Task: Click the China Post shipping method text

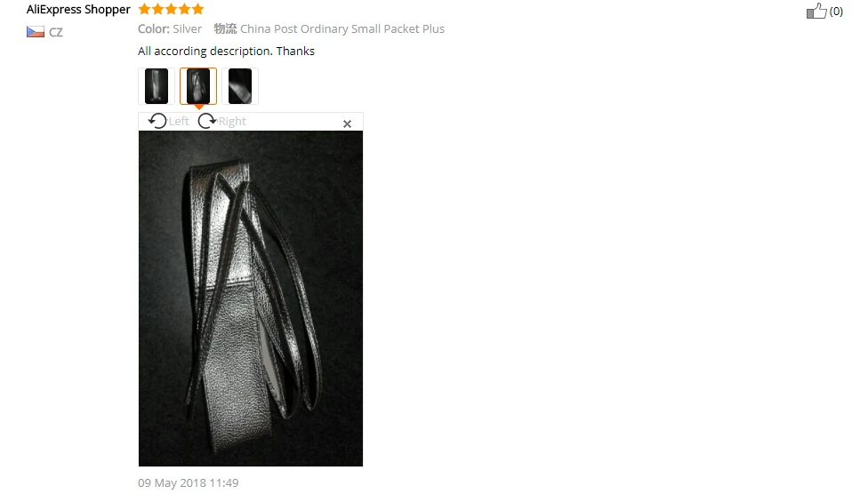Action: [342, 28]
